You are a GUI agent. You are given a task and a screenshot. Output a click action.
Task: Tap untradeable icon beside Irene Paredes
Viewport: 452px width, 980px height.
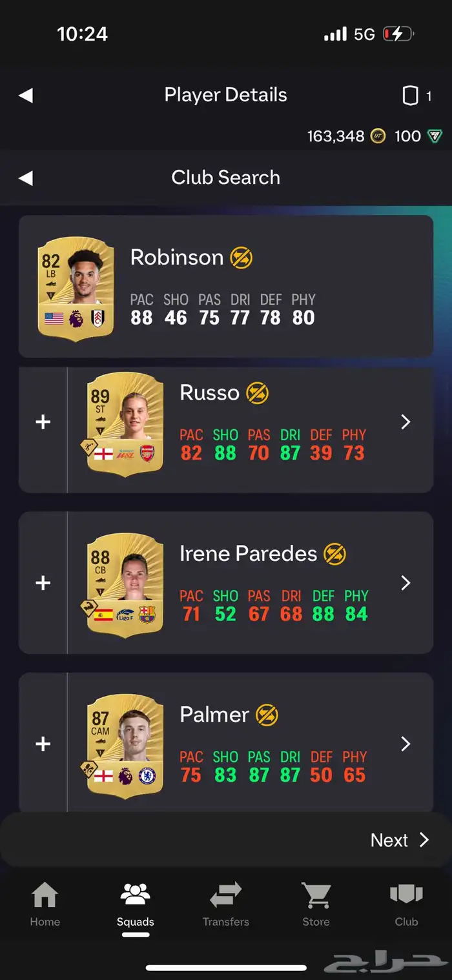[x=335, y=553]
